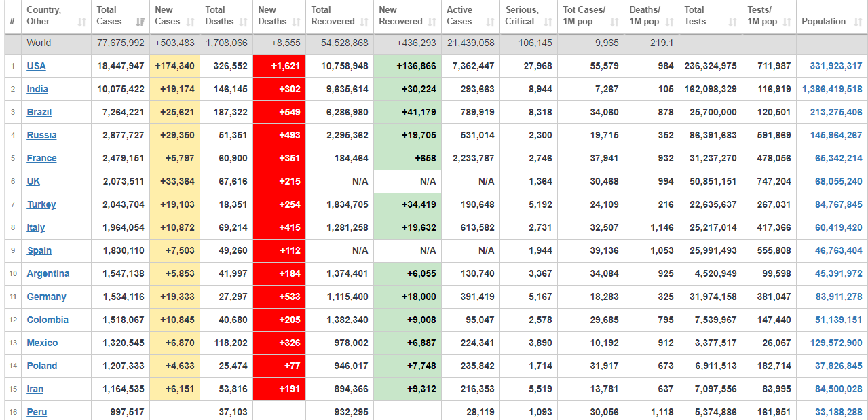This screenshot has height=420, width=868.
Task: Open the Argentina country link
Action: 48,273
